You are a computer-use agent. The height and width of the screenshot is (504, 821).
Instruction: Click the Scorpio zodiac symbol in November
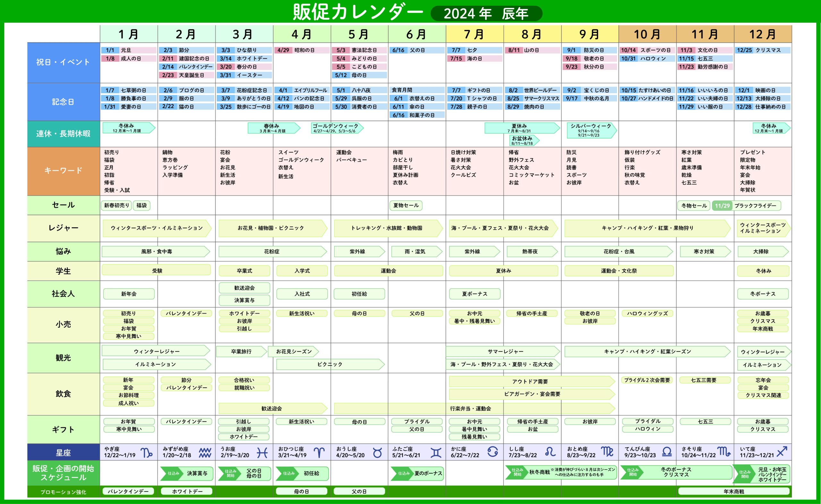724,452
